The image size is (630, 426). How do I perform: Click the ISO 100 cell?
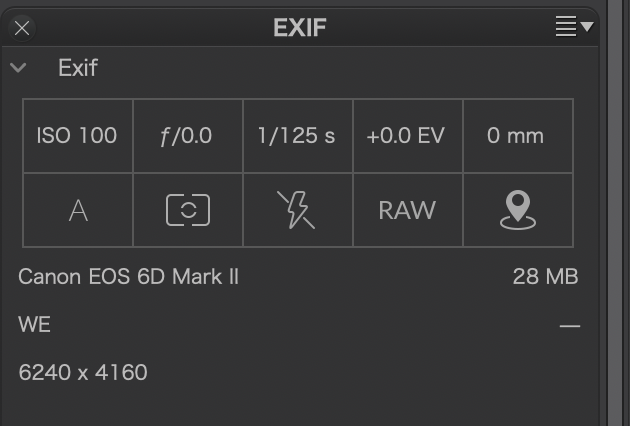78,136
